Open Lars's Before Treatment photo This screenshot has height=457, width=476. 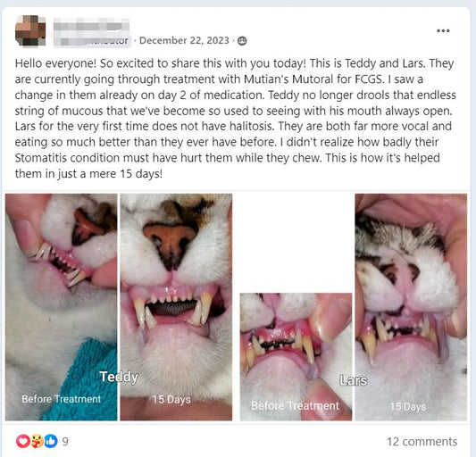(296, 356)
